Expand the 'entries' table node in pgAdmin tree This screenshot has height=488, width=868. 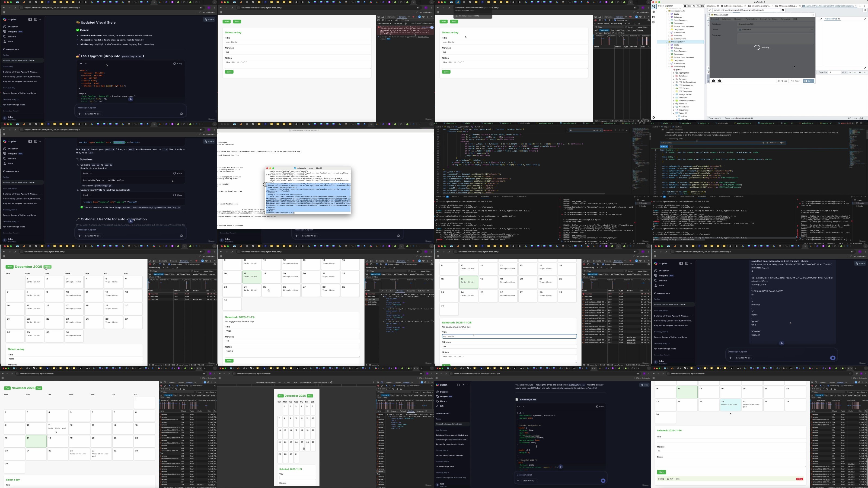coord(676,116)
